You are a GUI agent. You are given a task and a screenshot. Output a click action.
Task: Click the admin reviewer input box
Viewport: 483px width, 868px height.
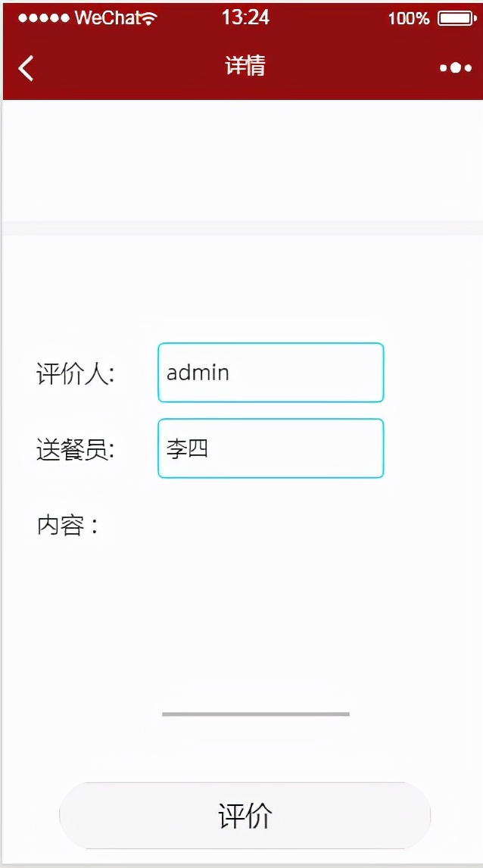point(270,373)
